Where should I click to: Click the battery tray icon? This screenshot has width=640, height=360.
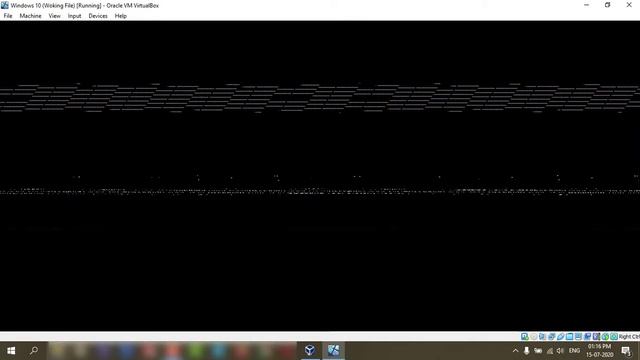(538, 351)
